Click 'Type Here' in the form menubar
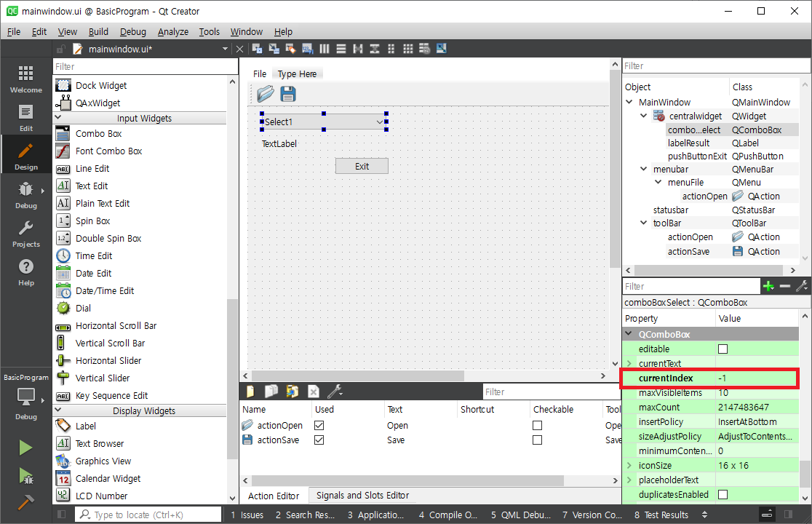The image size is (812, 524). 297,74
